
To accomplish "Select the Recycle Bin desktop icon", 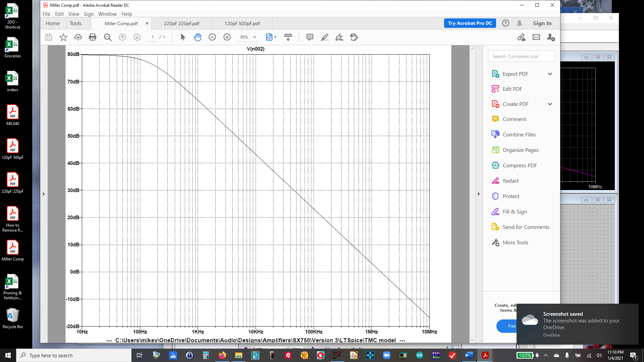I will tap(13, 318).
